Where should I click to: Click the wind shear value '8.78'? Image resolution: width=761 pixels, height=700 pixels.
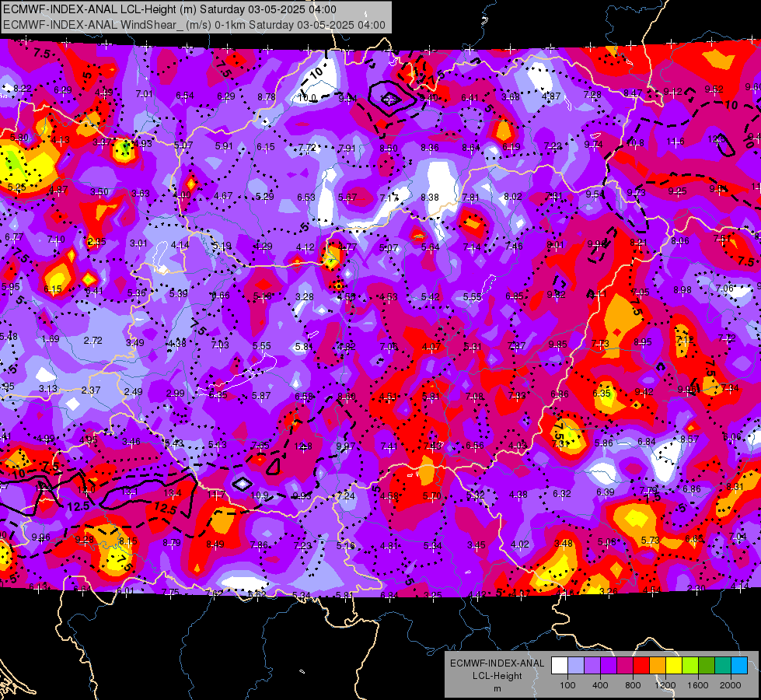267,97
